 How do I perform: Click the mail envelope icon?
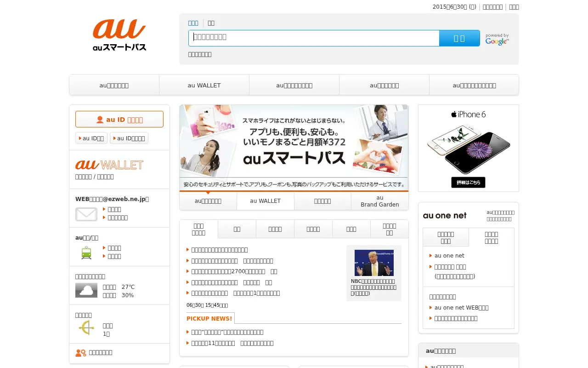pyautogui.click(x=86, y=214)
